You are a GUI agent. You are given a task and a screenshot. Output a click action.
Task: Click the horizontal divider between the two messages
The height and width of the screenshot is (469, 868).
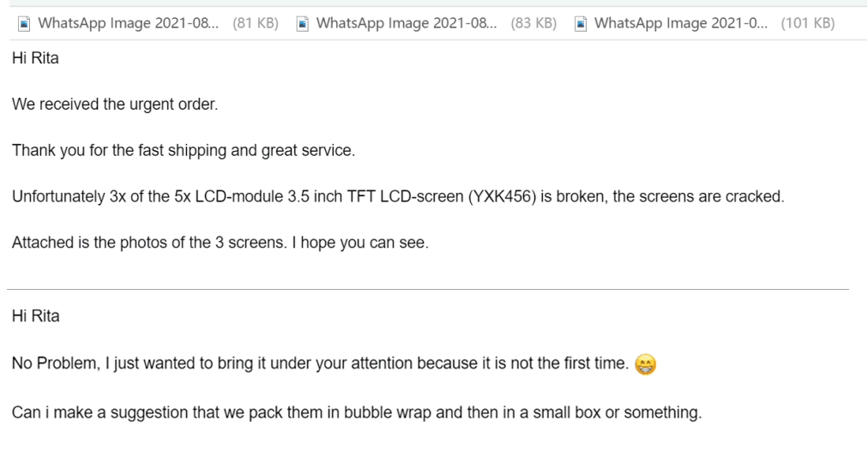429,289
